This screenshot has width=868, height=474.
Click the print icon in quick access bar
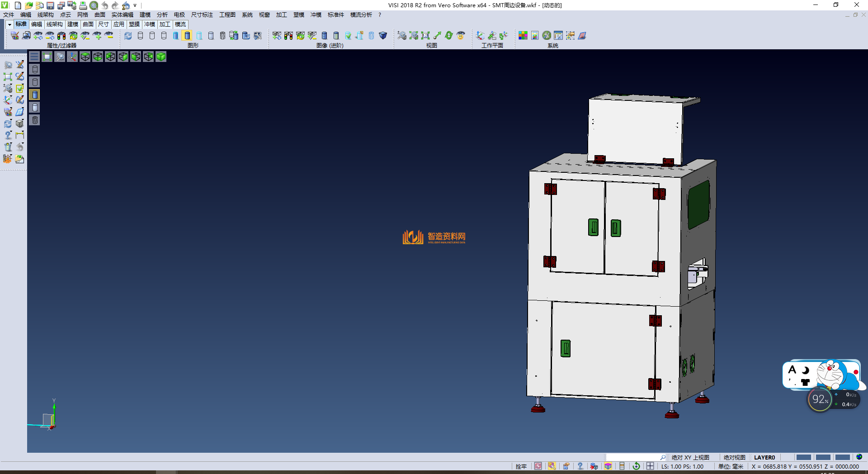83,5
